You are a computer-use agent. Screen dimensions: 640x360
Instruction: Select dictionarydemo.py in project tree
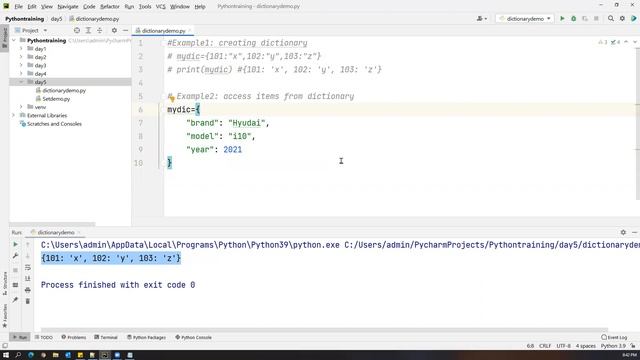pyautogui.click(x=64, y=91)
